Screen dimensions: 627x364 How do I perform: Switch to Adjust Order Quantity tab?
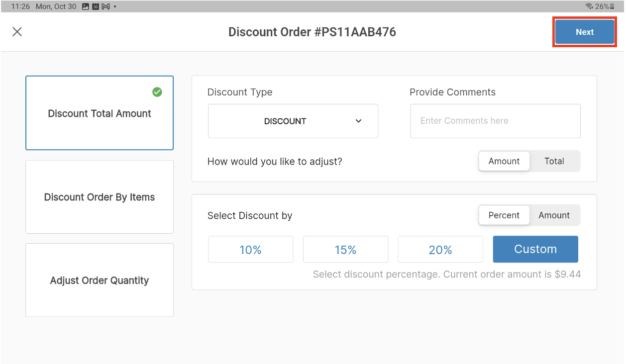pyautogui.click(x=100, y=280)
